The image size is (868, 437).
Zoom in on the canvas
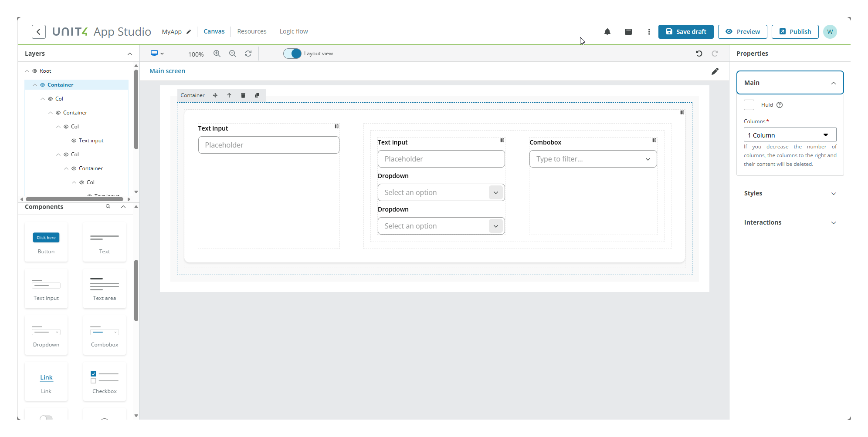click(217, 54)
